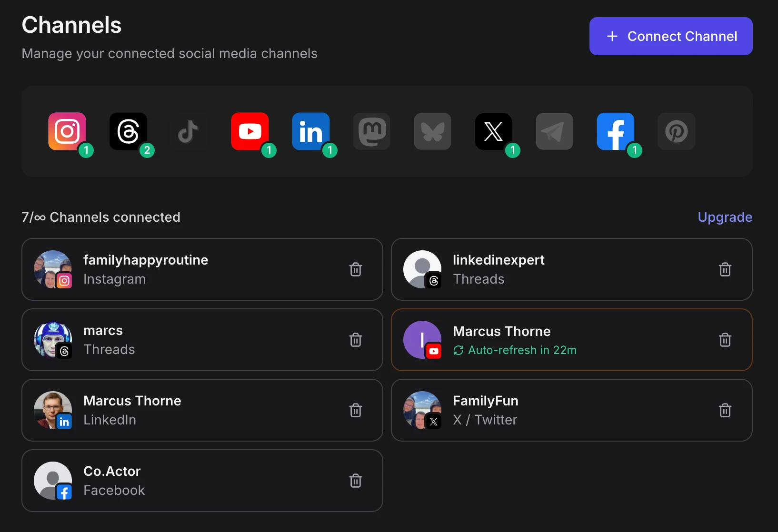Click the Marcus Thorne LinkedIn avatar

pyautogui.click(x=53, y=410)
